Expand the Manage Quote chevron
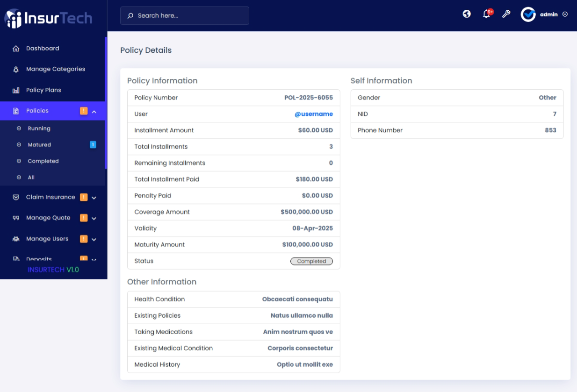This screenshot has width=577, height=392. (94, 218)
